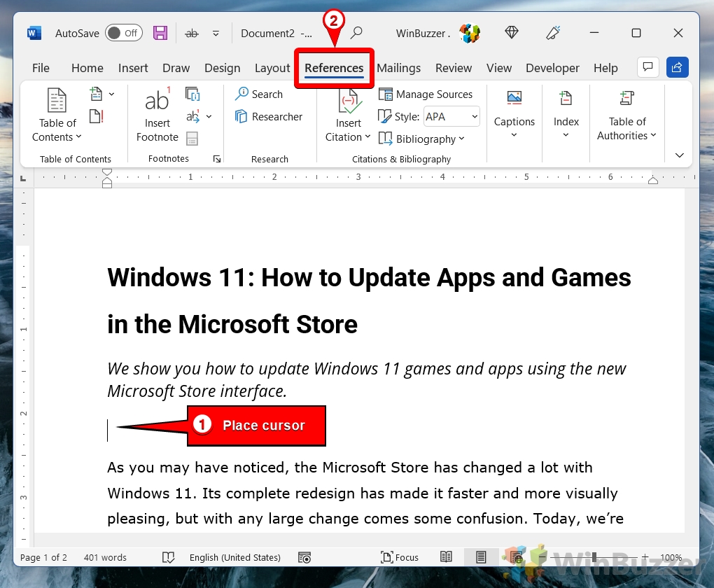714x588 pixels.
Task: Click the search magnifier in title bar
Action: pos(356,33)
